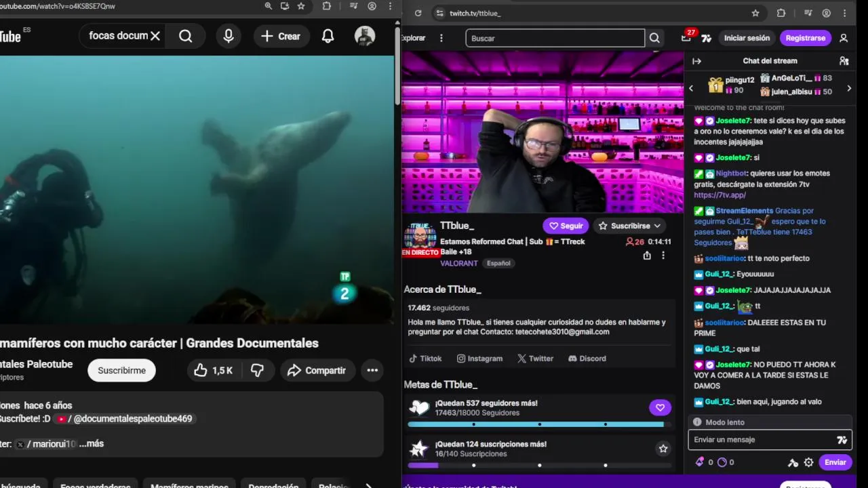Viewport: 868px width, 488px height.
Task: Click the Enviar chat send button
Action: [x=835, y=462]
